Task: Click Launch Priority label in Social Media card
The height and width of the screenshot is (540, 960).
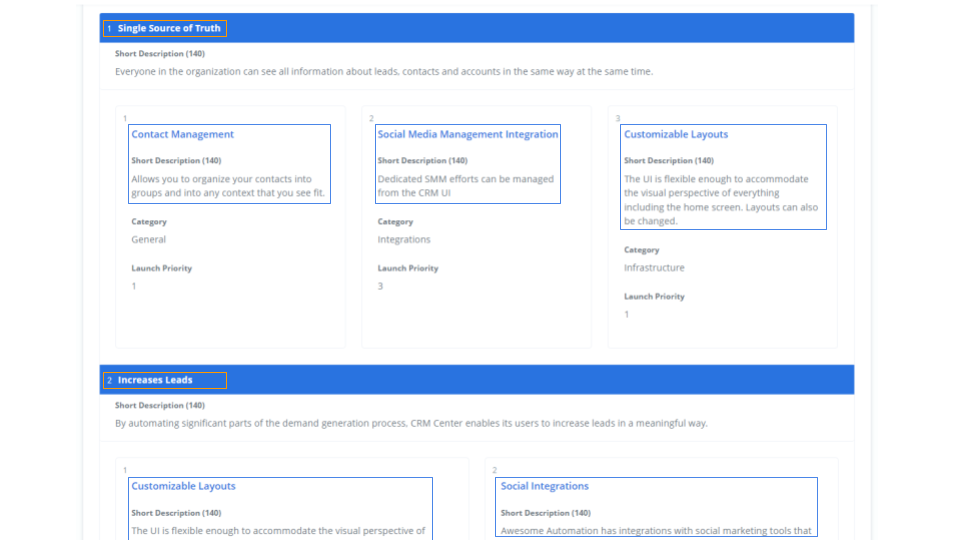Action: pyautogui.click(x=408, y=268)
